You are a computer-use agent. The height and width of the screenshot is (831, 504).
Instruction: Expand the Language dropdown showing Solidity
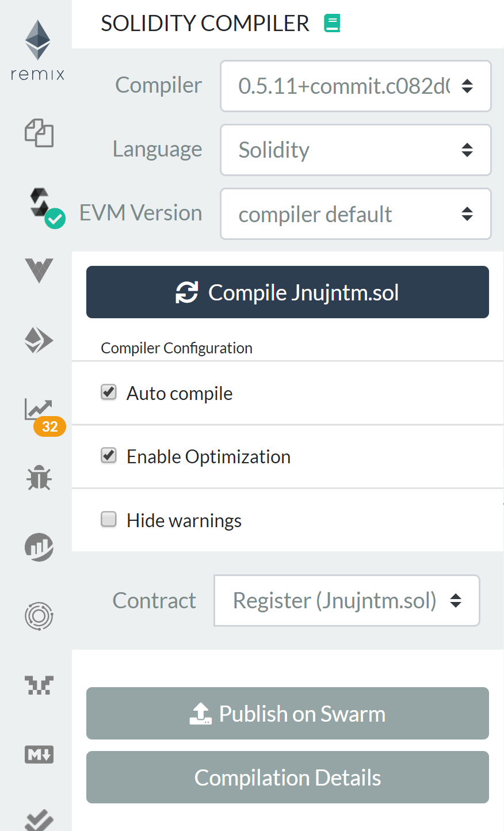(356, 150)
